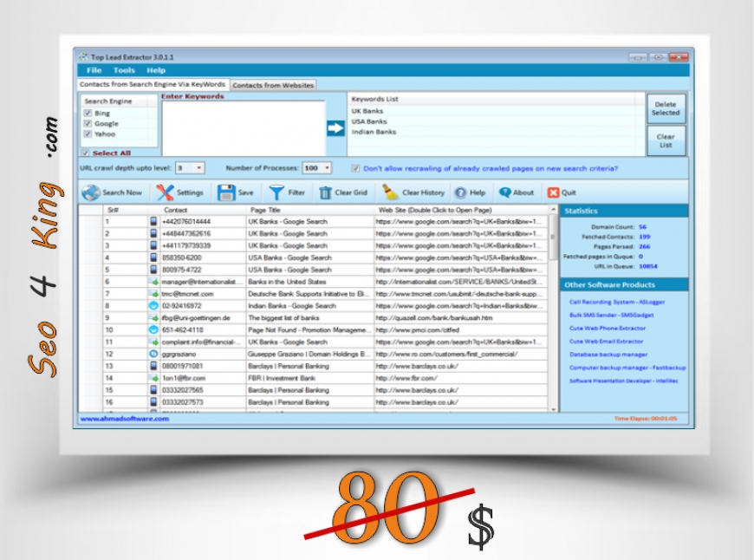Click the Clear History broom icon
The height and width of the screenshot is (560, 754).
[390, 192]
